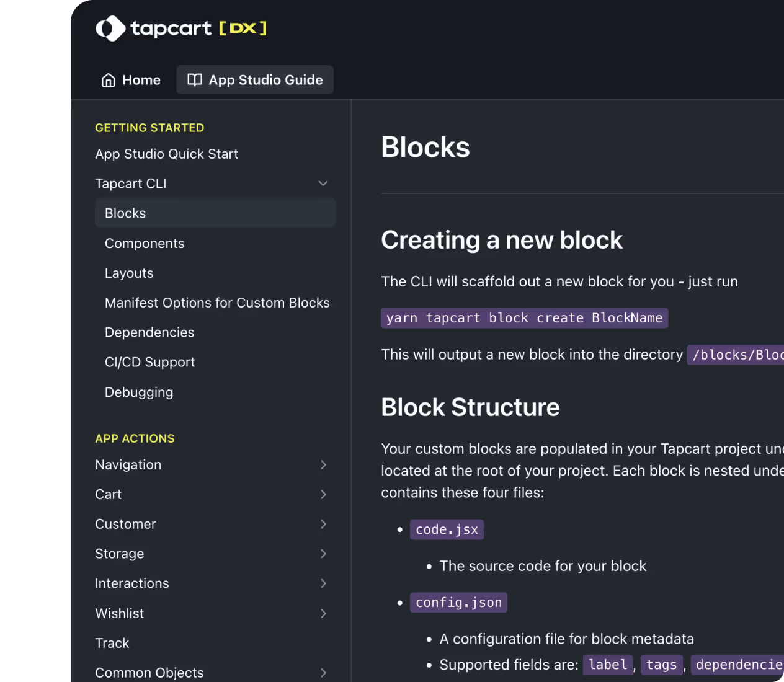Expand the Common Objects section chevron
Image resolution: width=784 pixels, height=682 pixels.
click(323, 673)
